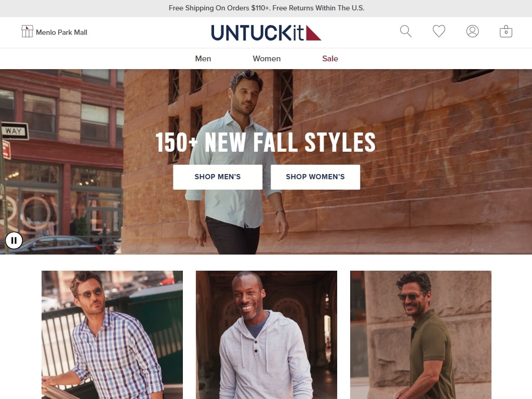Open the wishlist heart icon
The image size is (532, 399).
pyautogui.click(x=438, y=31)
